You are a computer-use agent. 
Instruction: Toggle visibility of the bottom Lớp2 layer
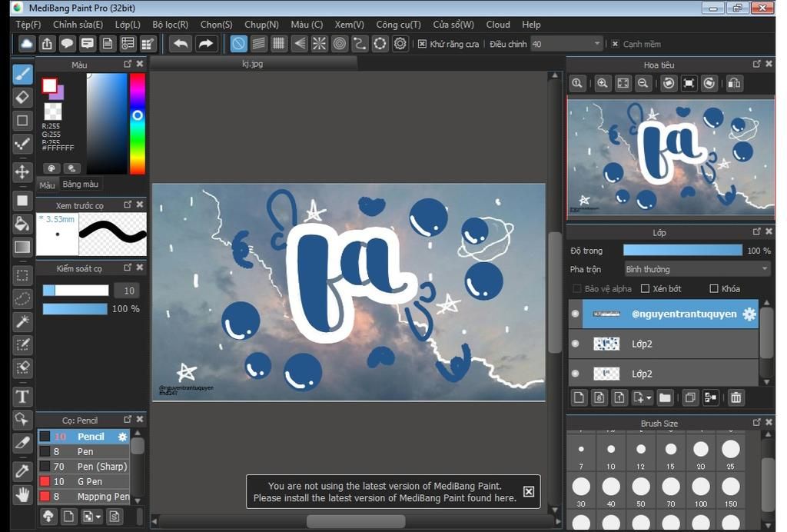(x=575, y=374)
